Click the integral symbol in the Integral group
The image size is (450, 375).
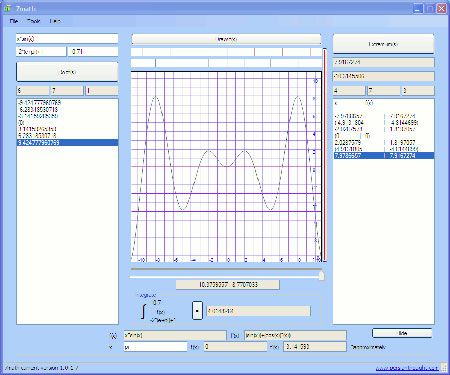coord(144,311)
